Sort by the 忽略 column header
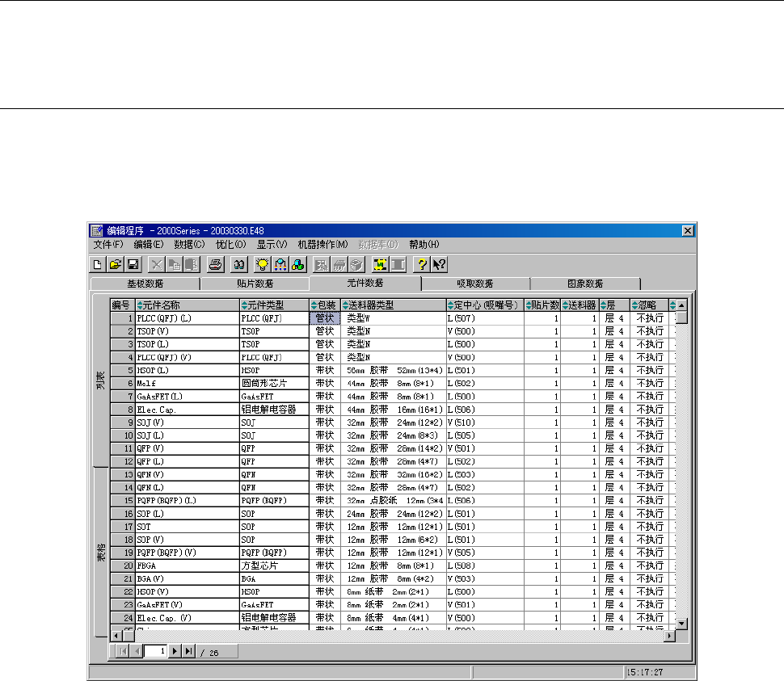 coord(649,305)
